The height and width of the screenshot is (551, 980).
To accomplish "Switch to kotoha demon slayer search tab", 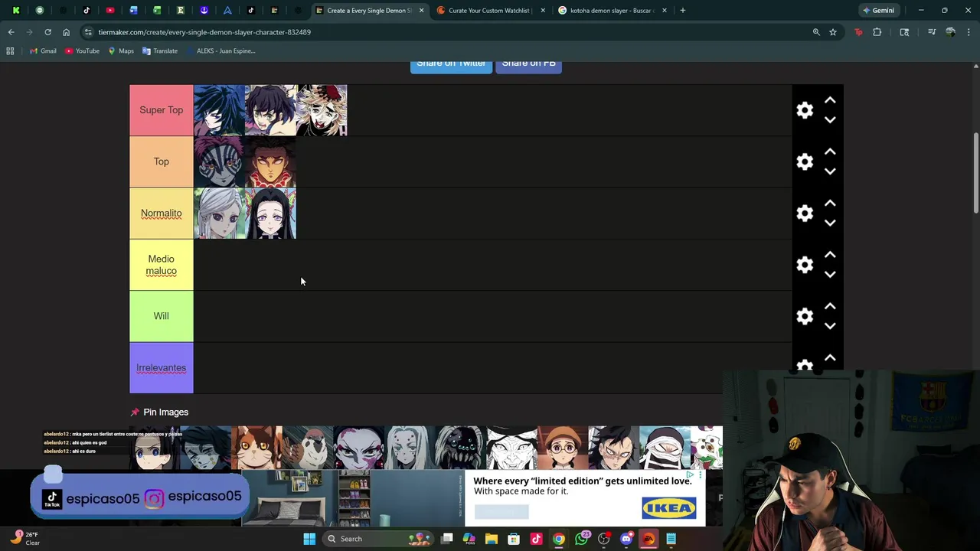I will point(612,11).
